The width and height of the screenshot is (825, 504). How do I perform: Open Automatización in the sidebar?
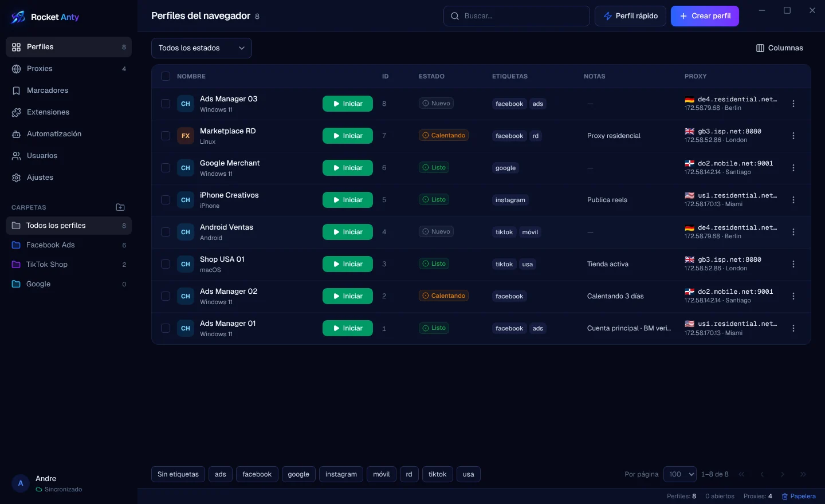(x=69, y=134)
